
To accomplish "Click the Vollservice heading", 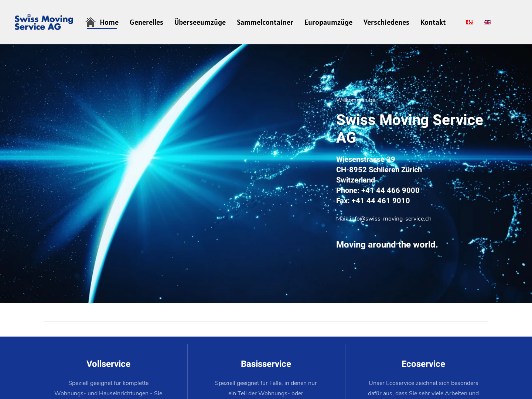I will pyautogui.click(x=108, y=364).
